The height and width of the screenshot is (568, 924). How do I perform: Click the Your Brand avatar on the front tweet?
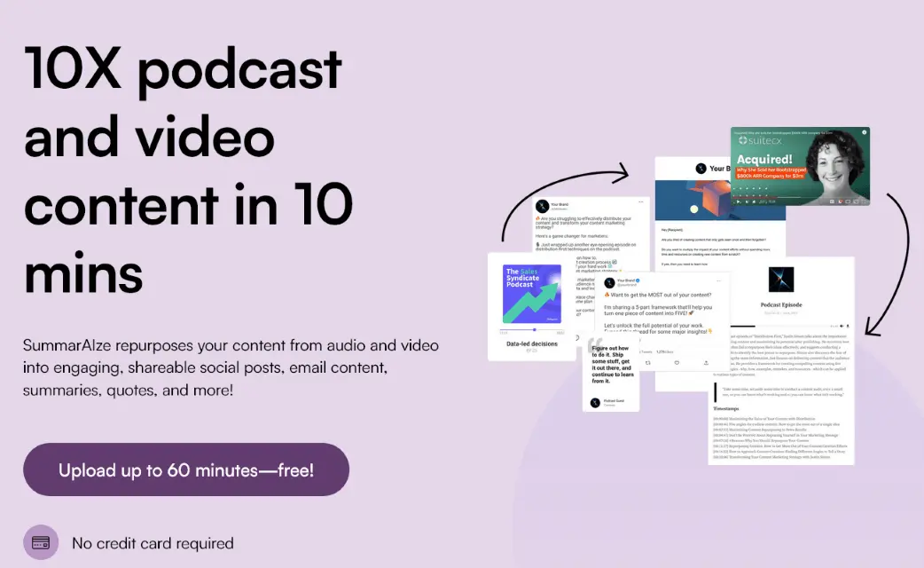[x=609, y=282]
